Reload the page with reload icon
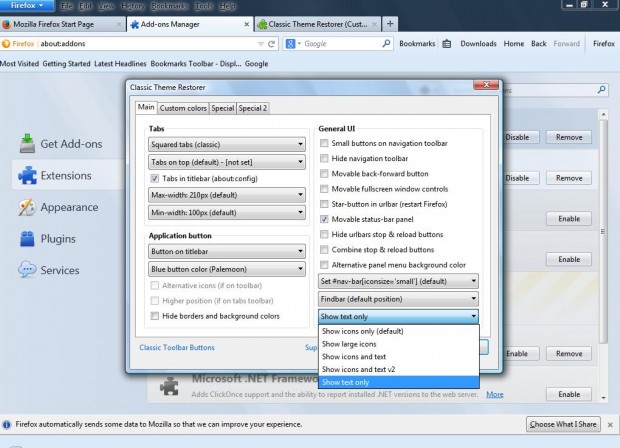The image size is (620, 448). [x=271, y=44]
